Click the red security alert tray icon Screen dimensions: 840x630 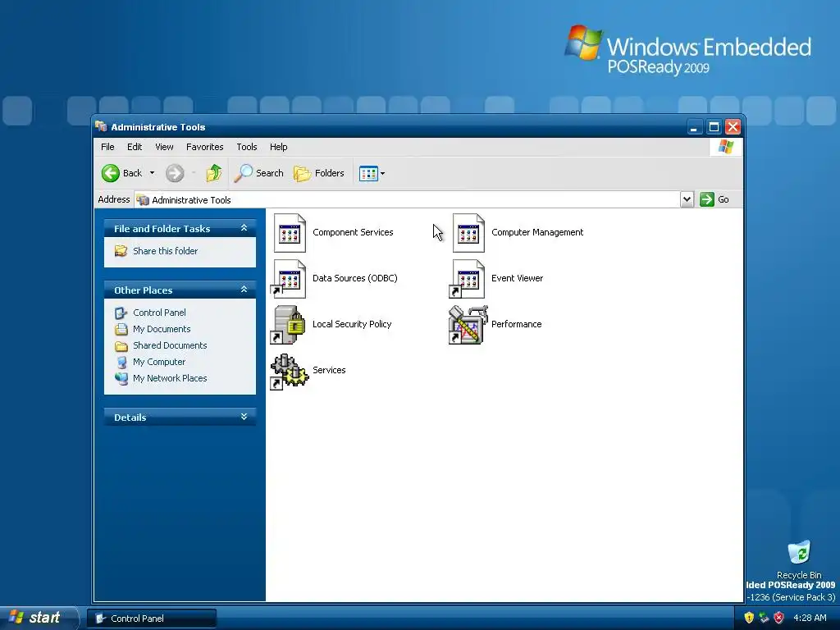coord(779,618)
